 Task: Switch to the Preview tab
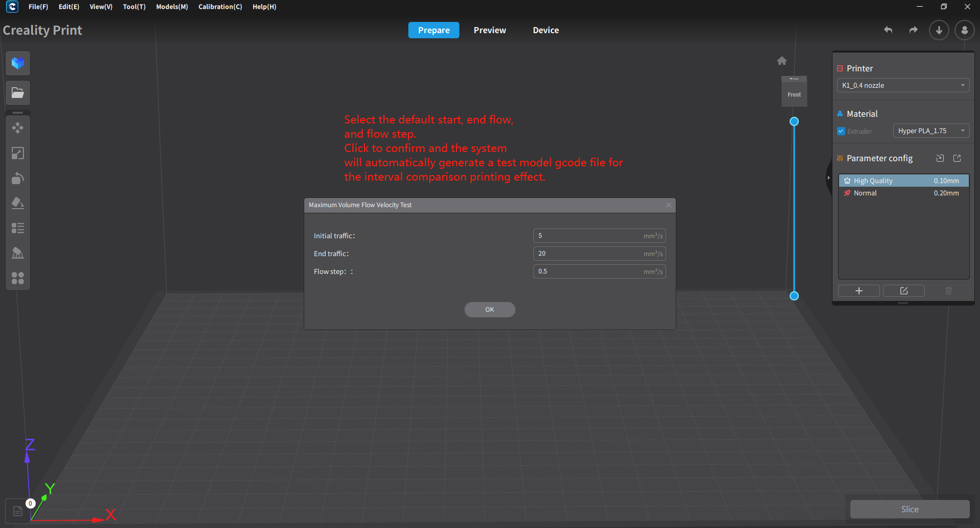(x=490, y=30)
